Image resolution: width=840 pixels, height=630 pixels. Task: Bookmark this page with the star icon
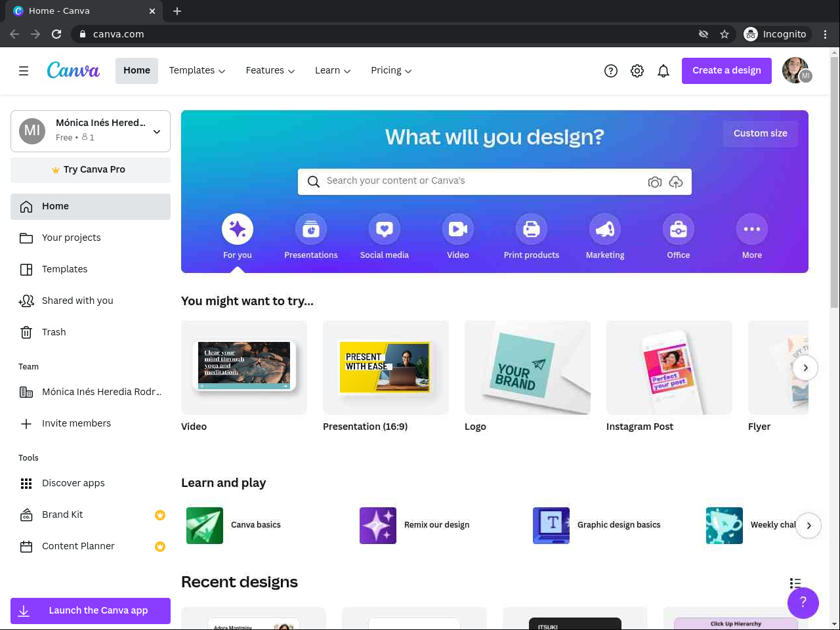point(724,34)
